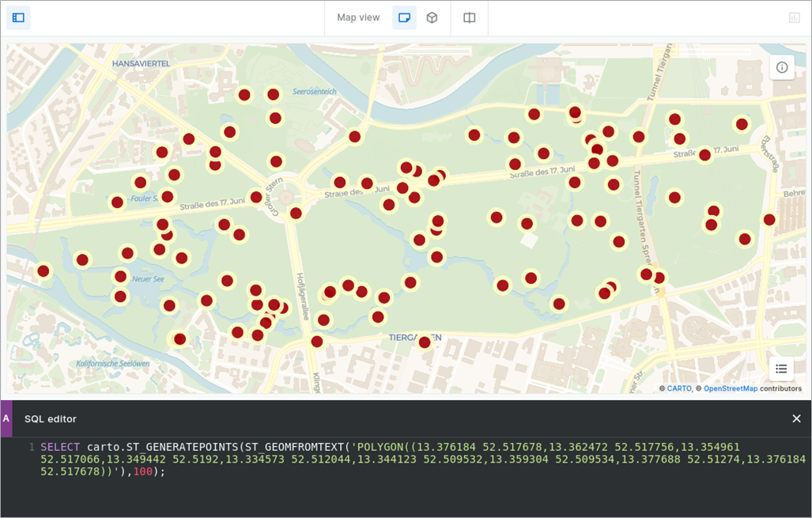Screen dimensions: 812x518
Task: Open the widgets chart panel icon
Action: point(794,17)
